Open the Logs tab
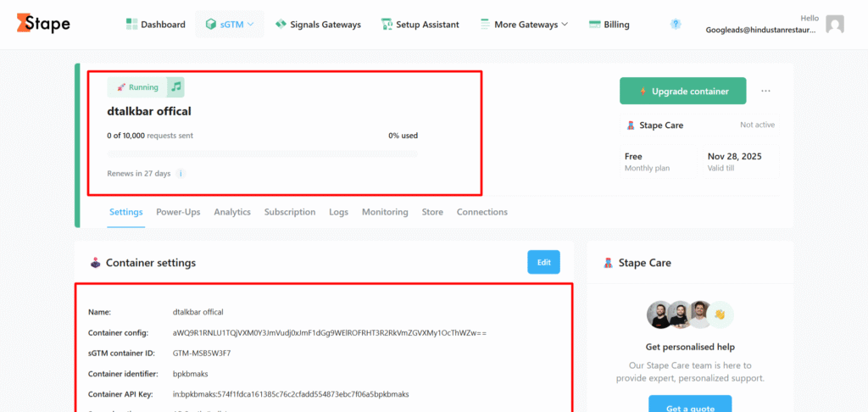The height and width of the screenshot is (412, 868). 338,212
